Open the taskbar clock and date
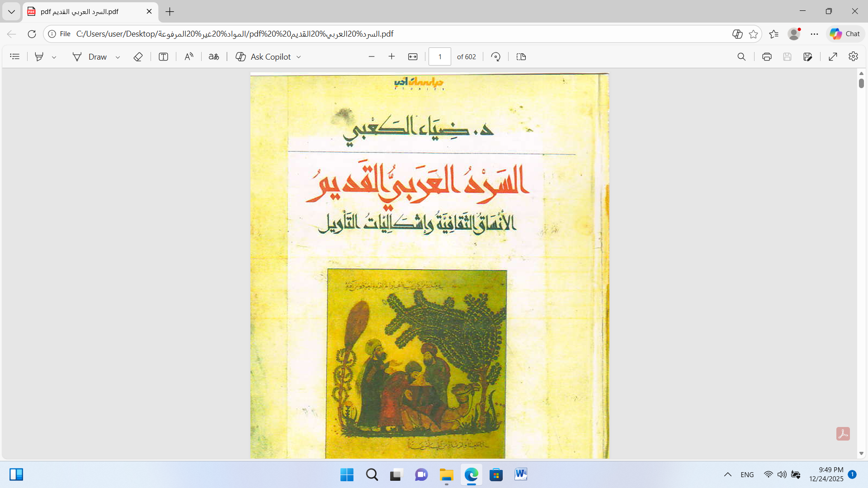 pos(826,474)
